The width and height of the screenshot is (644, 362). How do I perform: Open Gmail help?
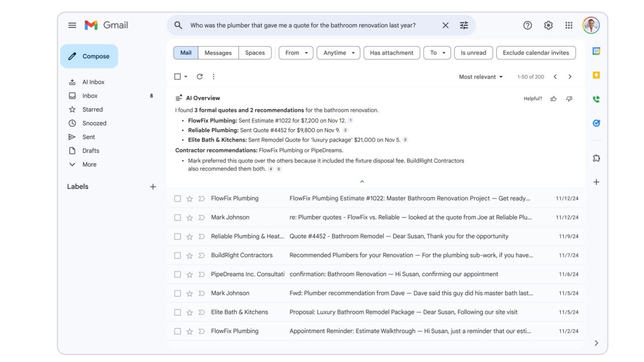[527, 25]
